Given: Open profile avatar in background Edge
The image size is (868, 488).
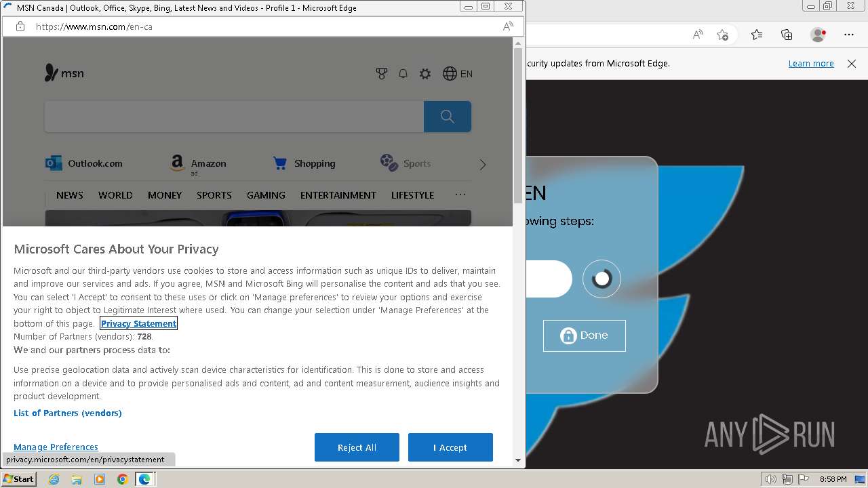Looking at the screenshot, I should pos(818,35).
